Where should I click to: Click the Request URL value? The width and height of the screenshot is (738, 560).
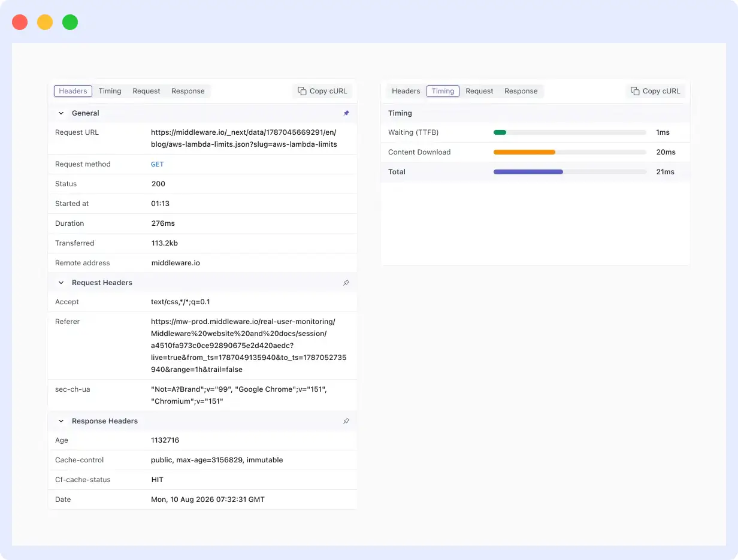pyautogui.click(x=244, y=138)
